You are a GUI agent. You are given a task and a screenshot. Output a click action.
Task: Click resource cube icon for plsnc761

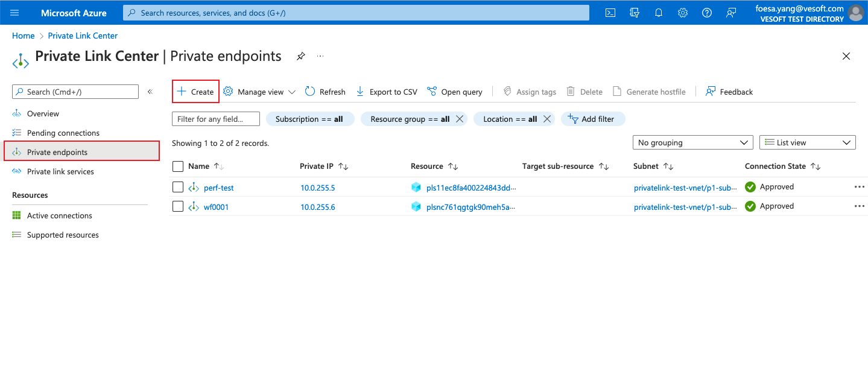coord(416,207)
